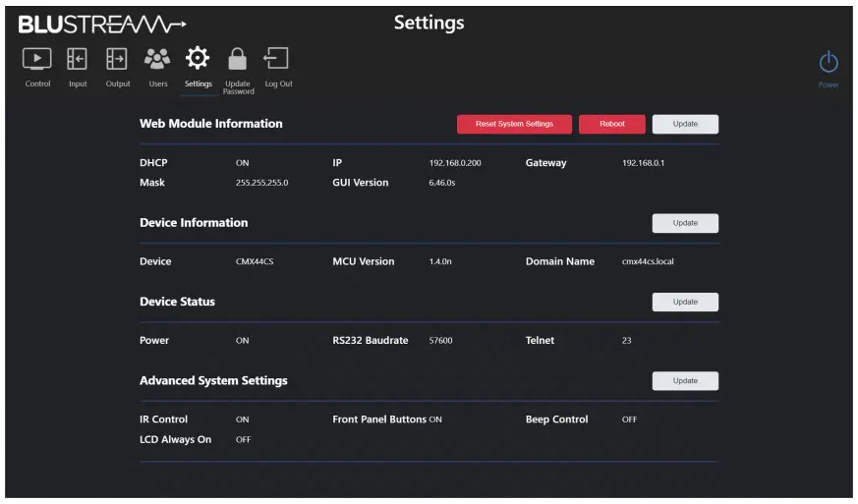The width and height of the screenshot is (858, 504).
Task: Select the Settings gear icon
Action: pos(198,58)
